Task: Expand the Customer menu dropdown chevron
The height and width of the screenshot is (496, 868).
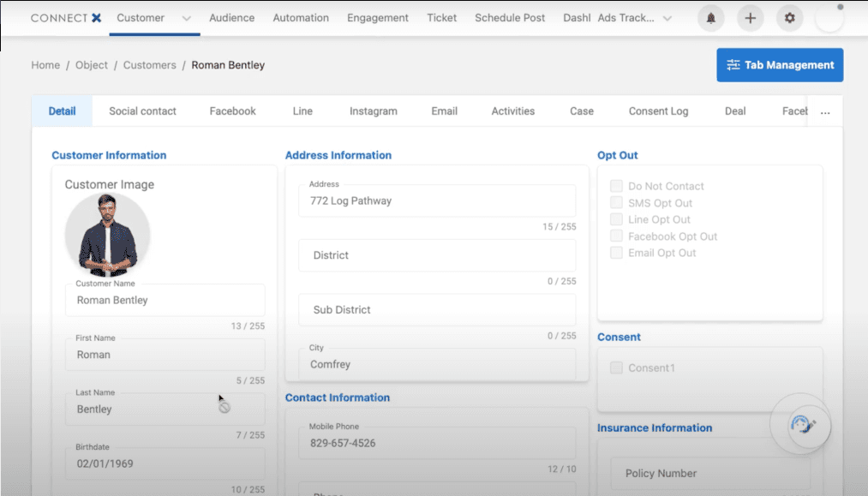Action: click(187, 17)
